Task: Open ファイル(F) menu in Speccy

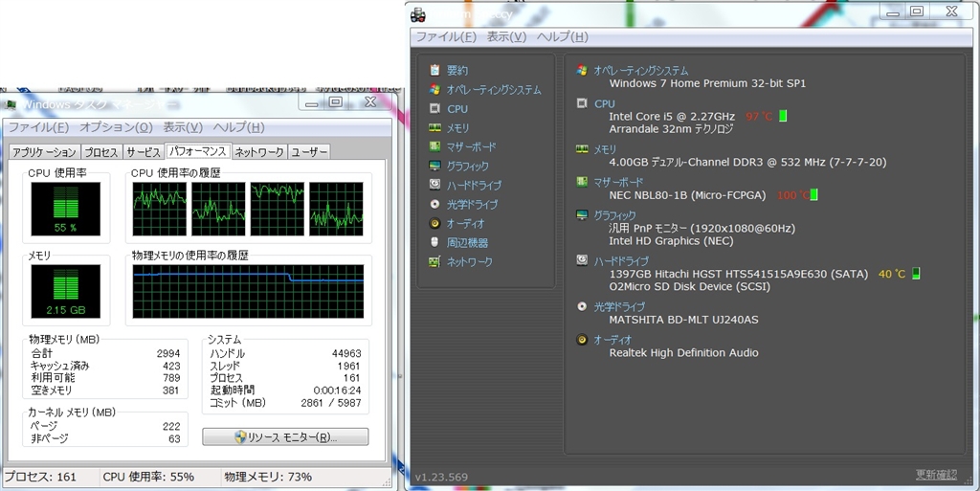Action: pyautogui.click(x=446, y=37)
